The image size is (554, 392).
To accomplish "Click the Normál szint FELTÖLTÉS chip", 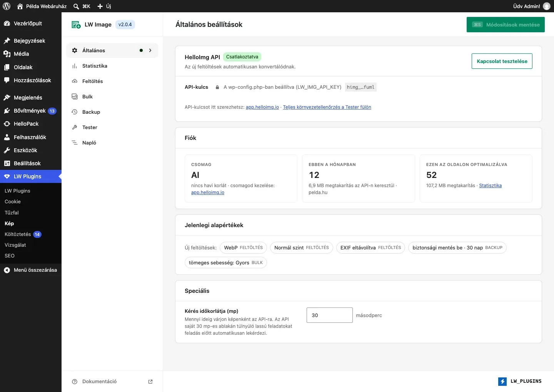I will click(x=301, y=247).
